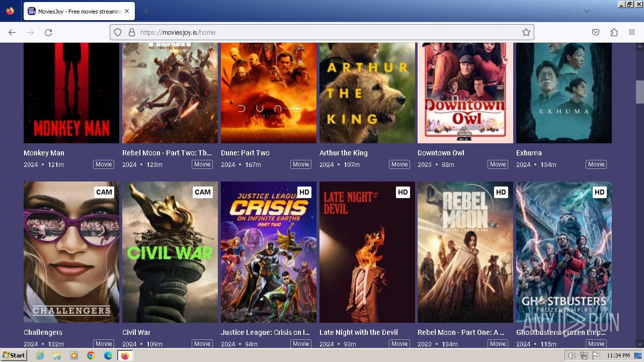
Task: Click HD badge on Late Night with the Devil
Action: coord(403,192)
